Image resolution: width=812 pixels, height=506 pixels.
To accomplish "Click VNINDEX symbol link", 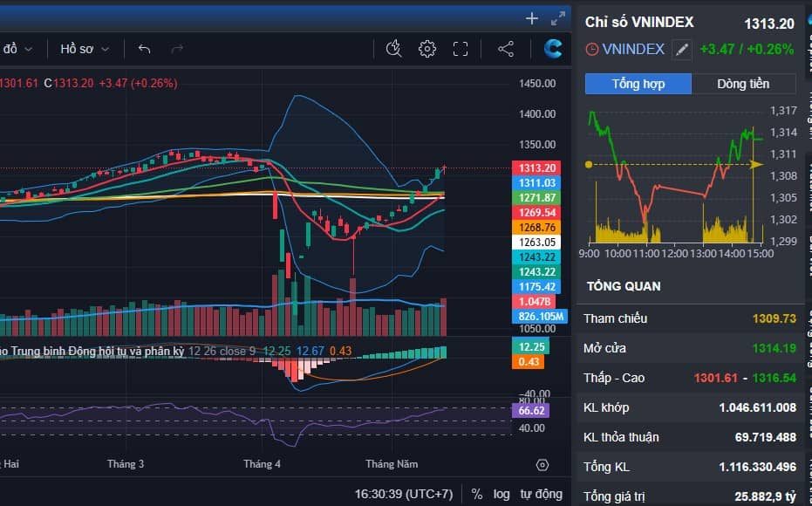I will (x=633, y=49).
